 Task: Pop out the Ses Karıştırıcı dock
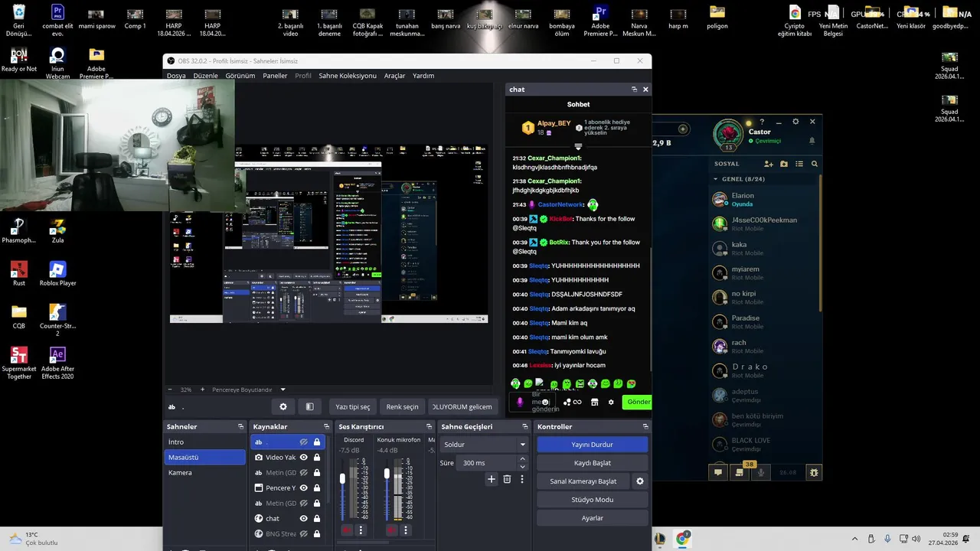[x=429, y=426]
